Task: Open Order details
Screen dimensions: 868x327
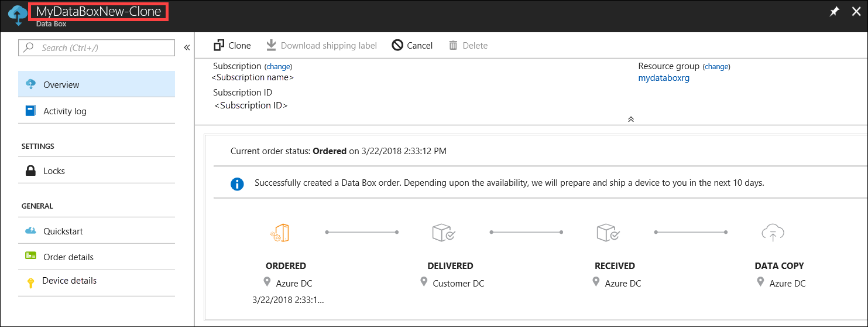Action: (97, 257)
